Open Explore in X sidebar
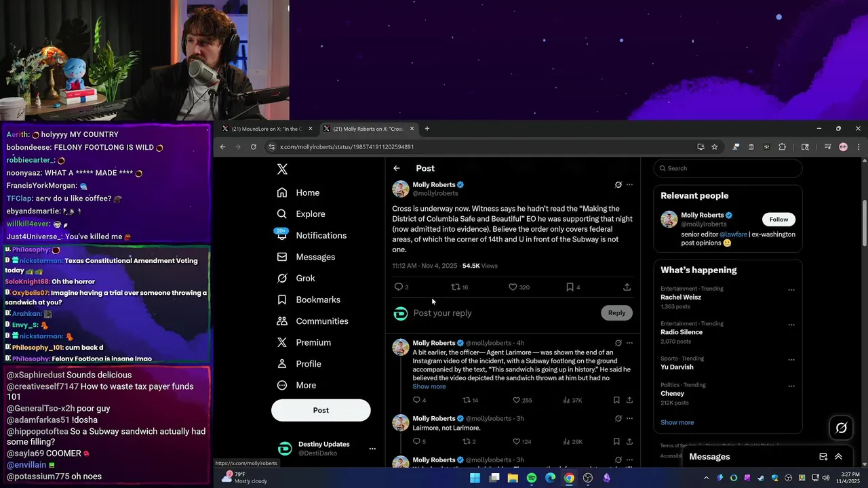The height and width of the screenshot is (488, 868). click(301, 213)
